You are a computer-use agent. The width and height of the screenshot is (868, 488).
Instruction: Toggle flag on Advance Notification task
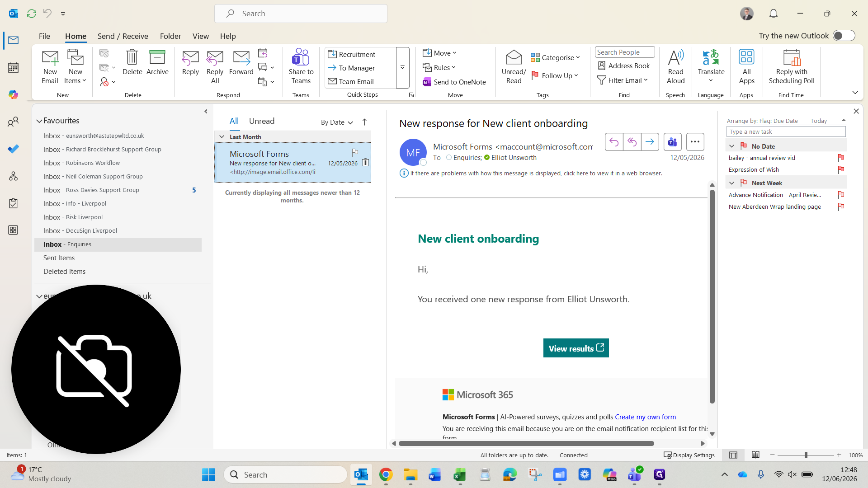click(841, 195)
